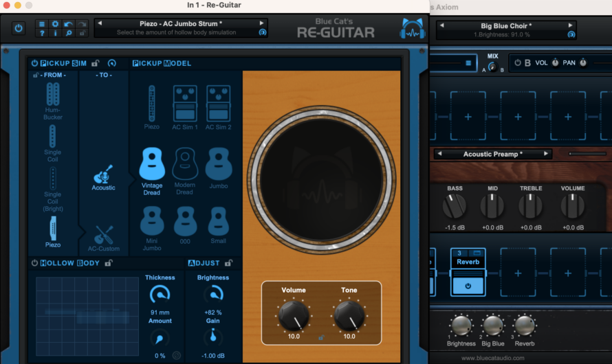
Task: Go to previous Axiom preset before Big Blue Choir
Action: point(442,25)
